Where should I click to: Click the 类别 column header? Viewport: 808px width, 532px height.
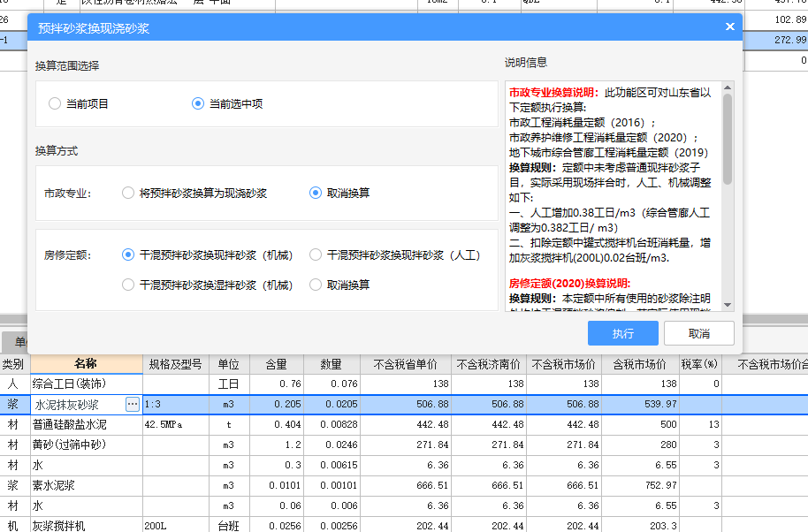[13, 364]
